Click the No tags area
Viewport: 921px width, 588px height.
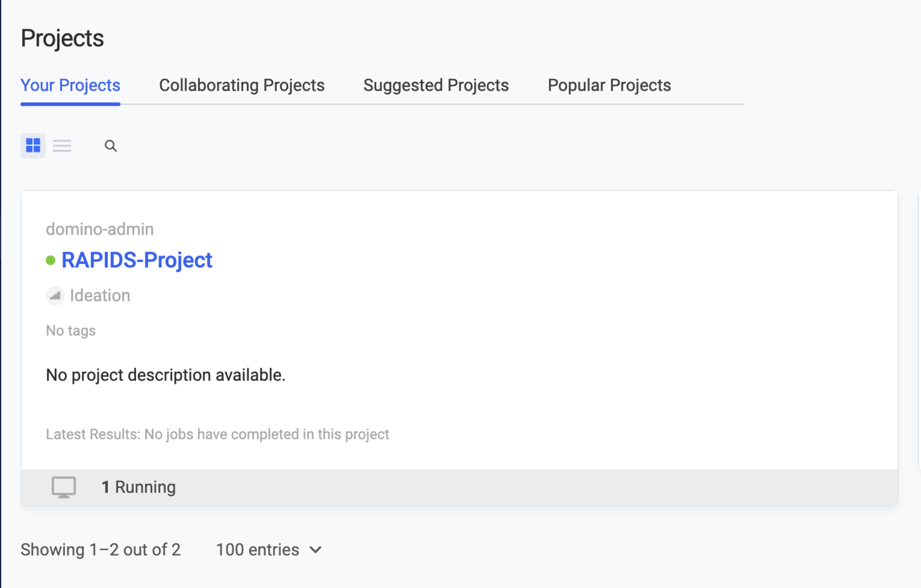70,330
